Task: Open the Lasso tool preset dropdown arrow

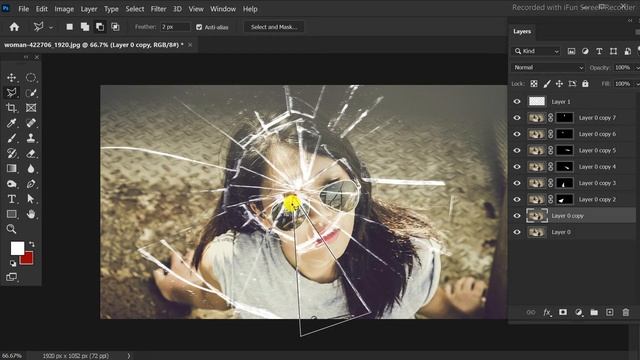Action: (x=51, y=28)
